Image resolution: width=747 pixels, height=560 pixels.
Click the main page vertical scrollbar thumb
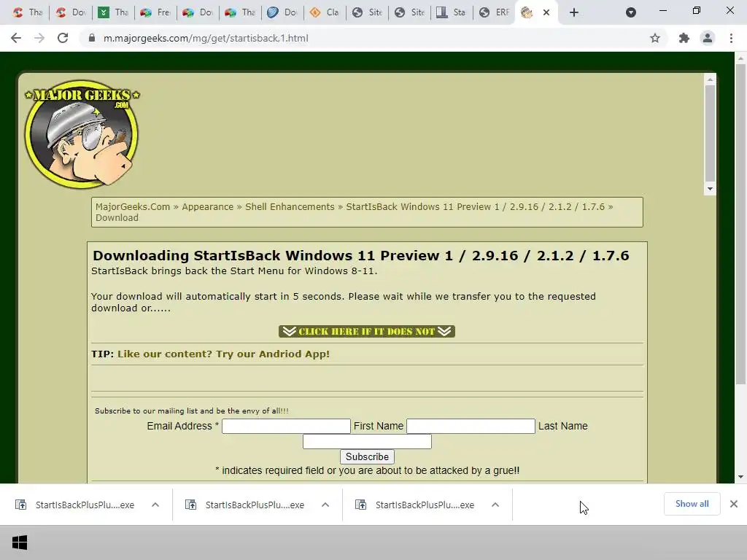click(x=740, y=224)
